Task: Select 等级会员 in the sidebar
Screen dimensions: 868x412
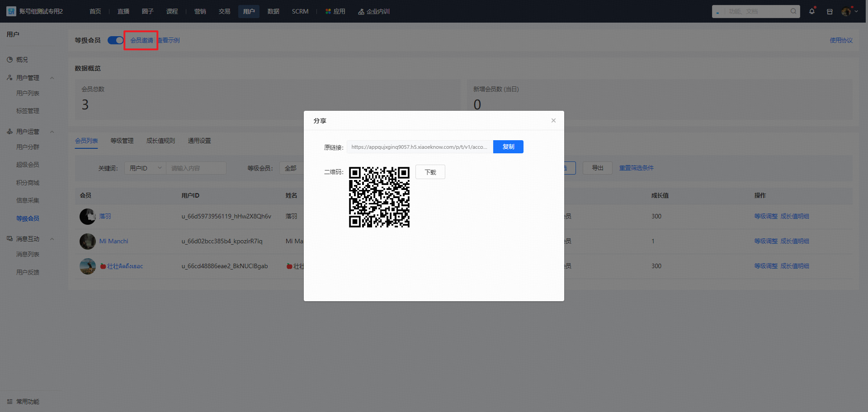Action: [28, 218]
